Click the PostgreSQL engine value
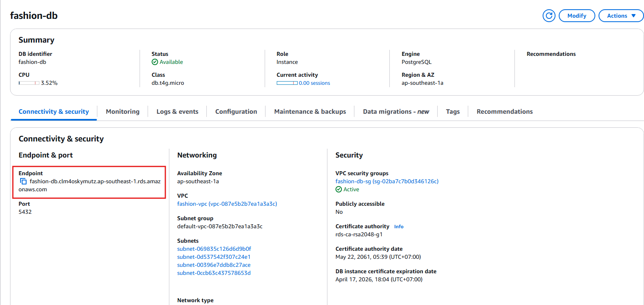 [416, 62]
